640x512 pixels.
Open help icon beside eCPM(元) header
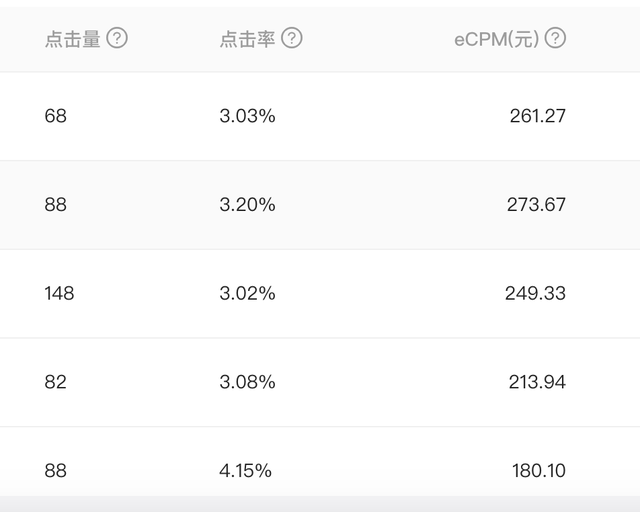point(556,38)
